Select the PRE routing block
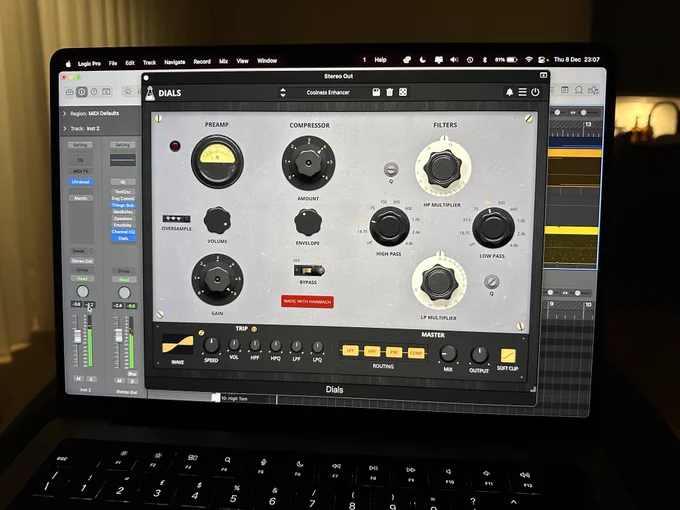680x510 pixels. click(x=394, y=352)
